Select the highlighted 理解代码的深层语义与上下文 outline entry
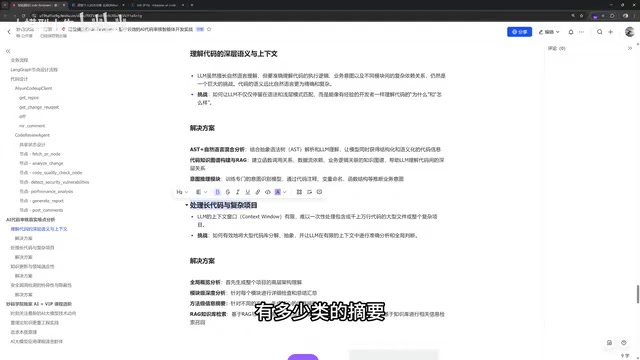 (x=39, y=229)
